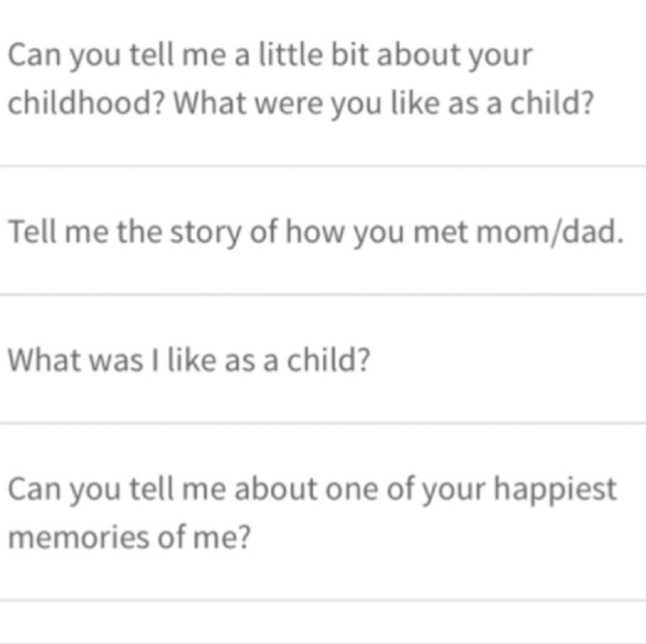Image resolution: width=646 pixels, height=644 pixels.
Task: Click the word "childhood?" in the first question
Action: point(87,103)
